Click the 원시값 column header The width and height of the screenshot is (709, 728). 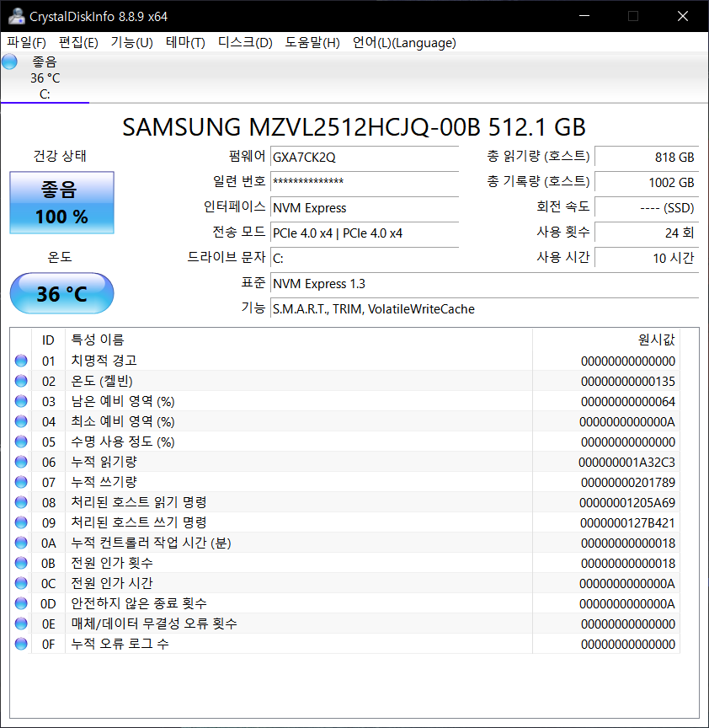point(606,340)
